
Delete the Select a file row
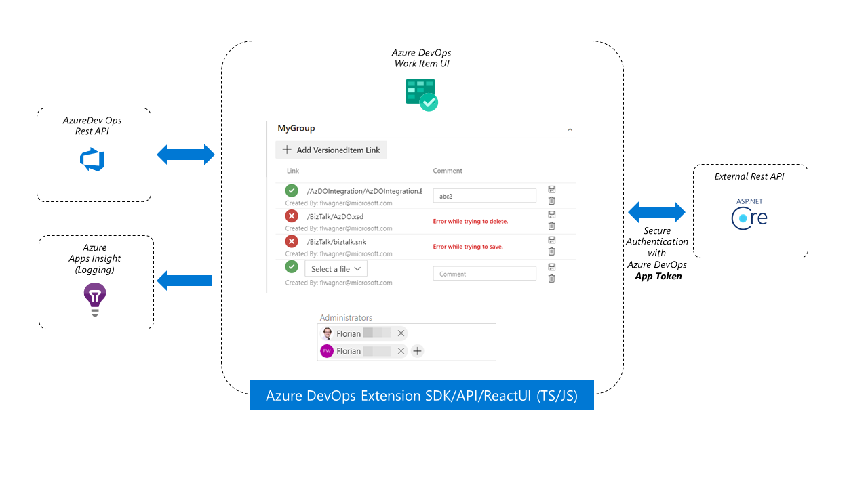[551, 279]
